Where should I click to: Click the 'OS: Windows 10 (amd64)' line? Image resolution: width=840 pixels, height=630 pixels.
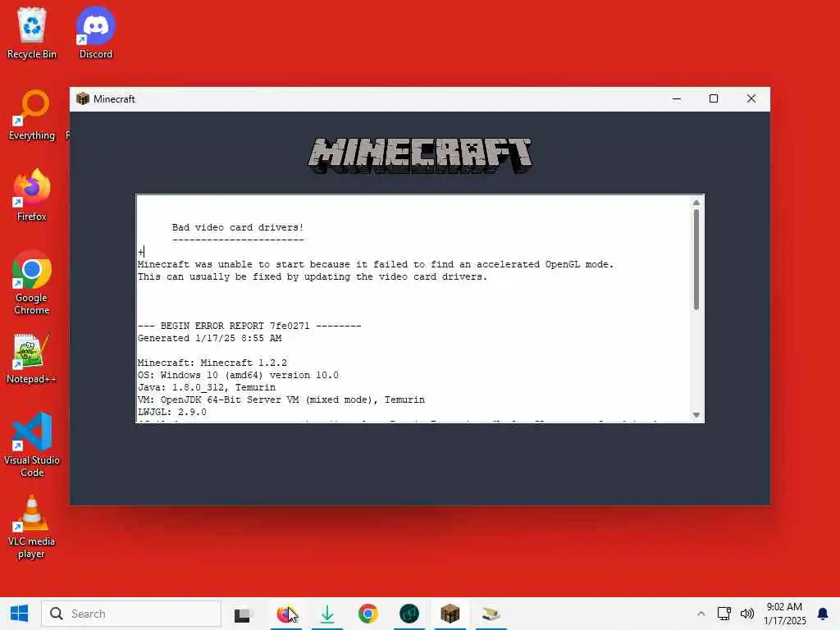pyautogui.click(x=238, y=375)
